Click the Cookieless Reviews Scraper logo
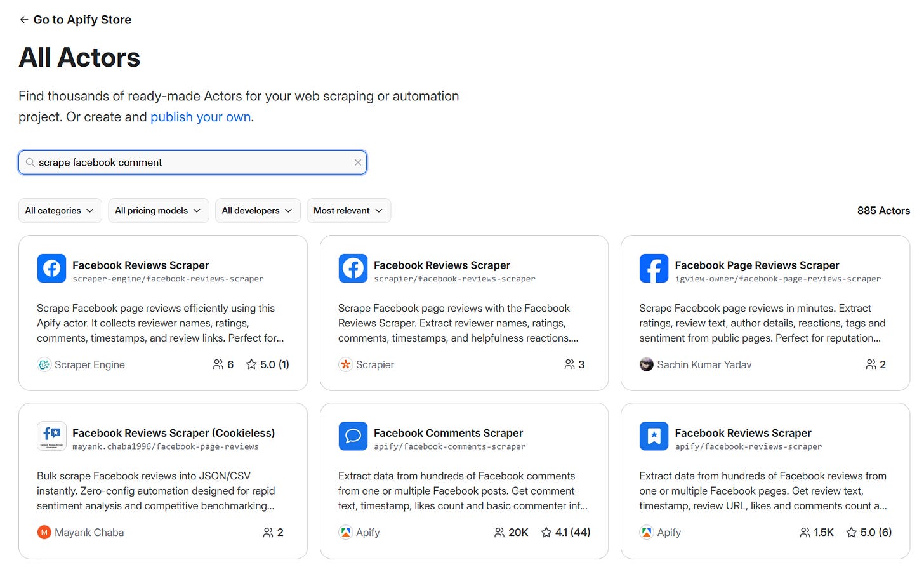Viewport: 924px width, 567px height. 51,436
